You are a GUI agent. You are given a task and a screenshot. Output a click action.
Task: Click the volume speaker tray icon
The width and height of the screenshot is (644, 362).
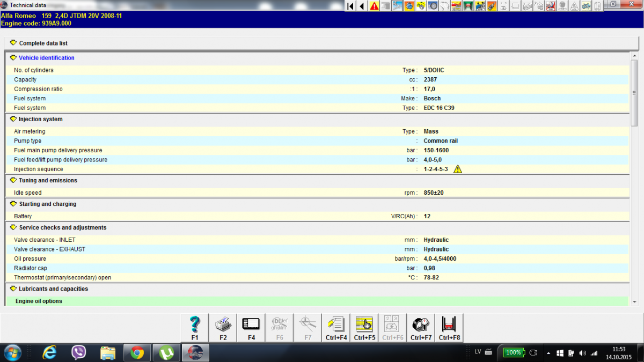click(x=582, y=353)
